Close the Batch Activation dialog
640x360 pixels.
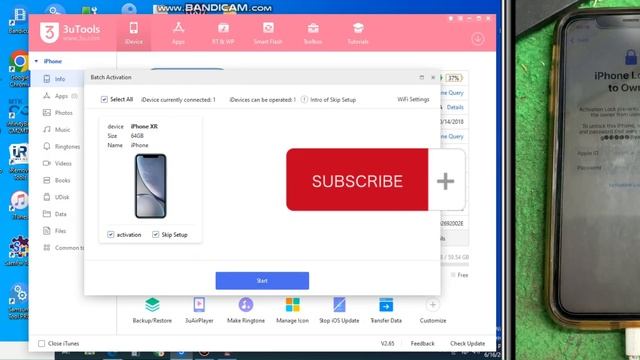(433, 77)
